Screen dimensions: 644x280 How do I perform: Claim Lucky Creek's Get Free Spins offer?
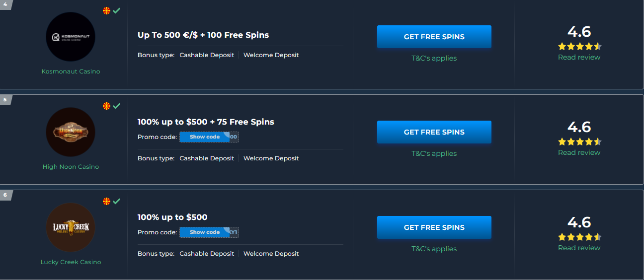click(x=434, y=227)
